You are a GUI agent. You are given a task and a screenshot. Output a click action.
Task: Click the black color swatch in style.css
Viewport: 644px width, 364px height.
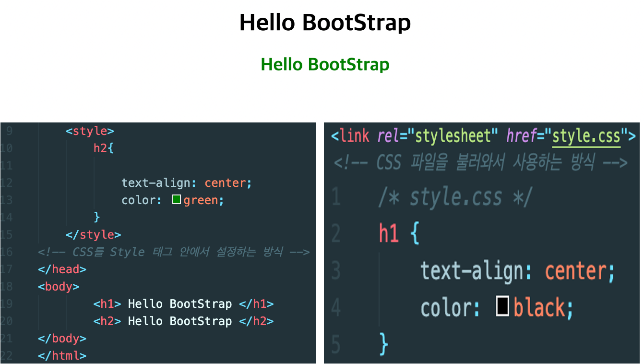[x=502, y=307]
